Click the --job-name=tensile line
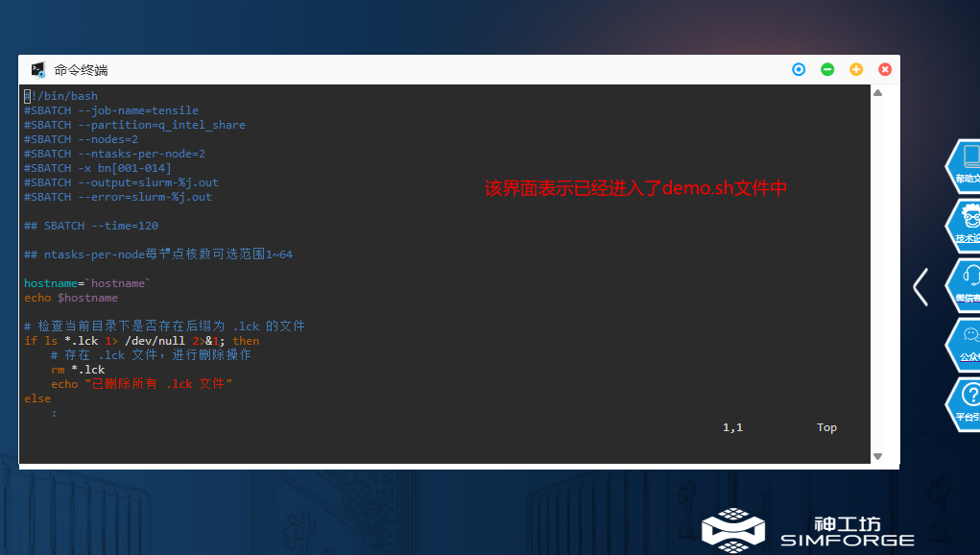Screen dimensions: 980x555 [x=111, y=110]
